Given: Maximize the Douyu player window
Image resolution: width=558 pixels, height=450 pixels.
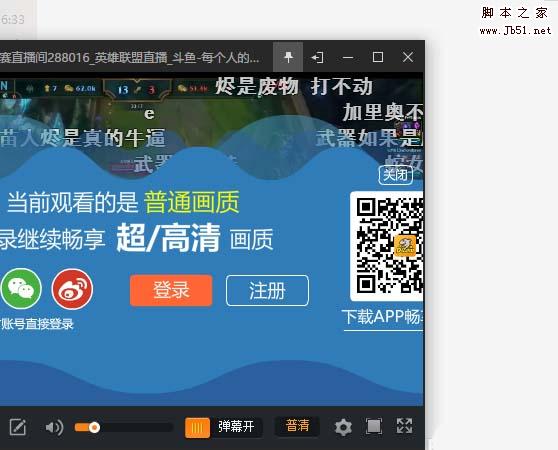Looking at the screenshot, I should (x=378, y=57).
